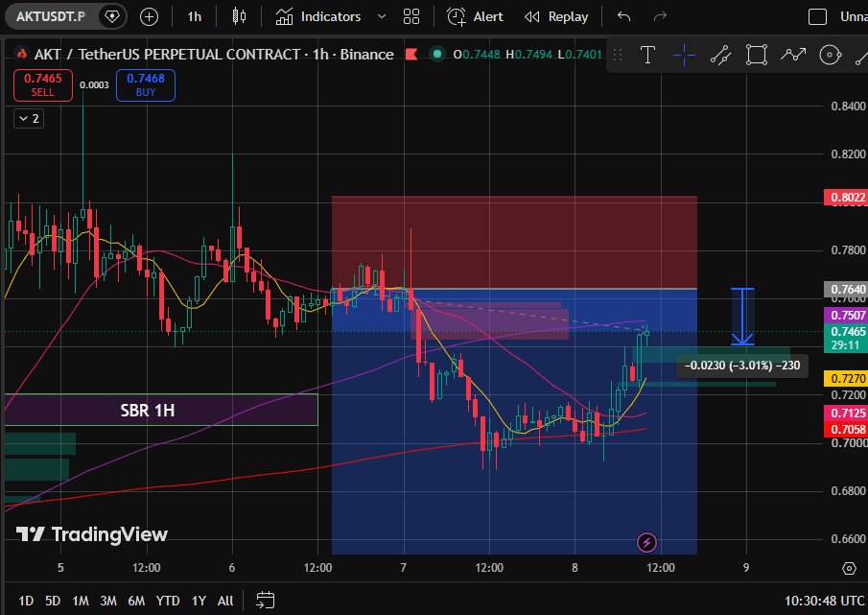Set range to All
This screenshot has width=868, height=615.
[225, 601]
